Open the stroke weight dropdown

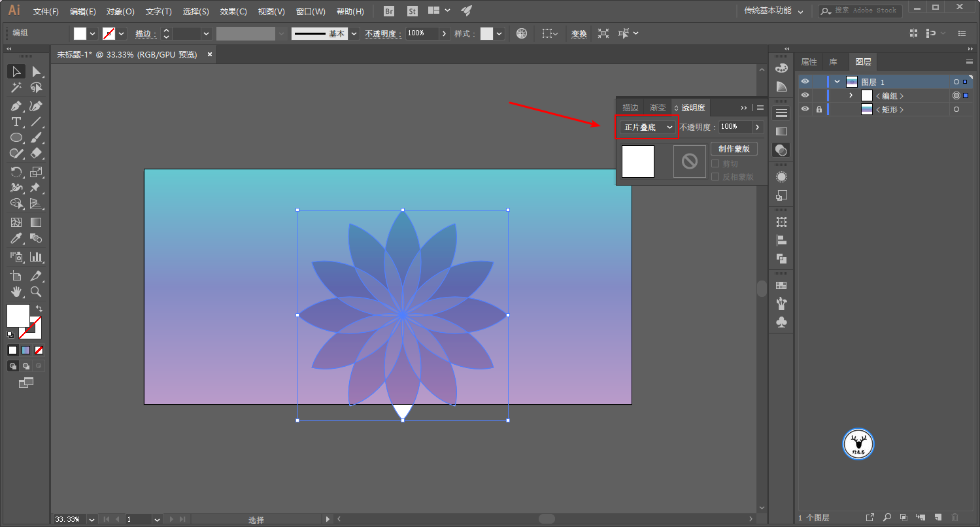(x=207, y=33)
